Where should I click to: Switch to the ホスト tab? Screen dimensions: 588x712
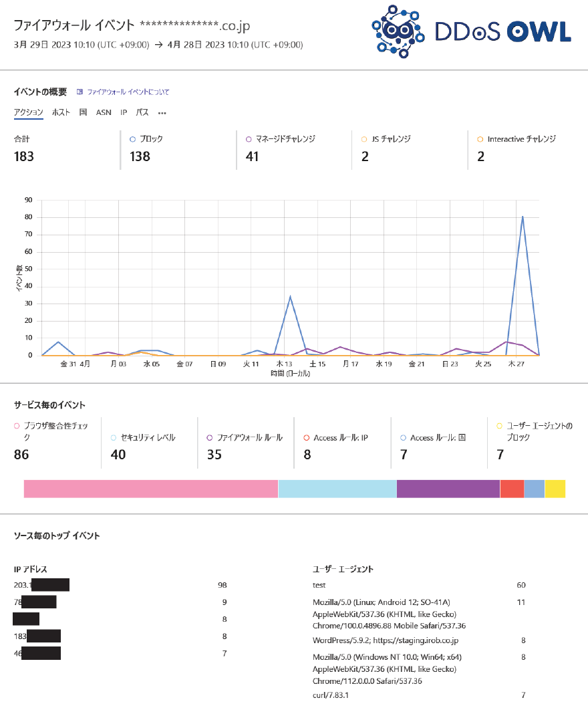click(62, 112)
